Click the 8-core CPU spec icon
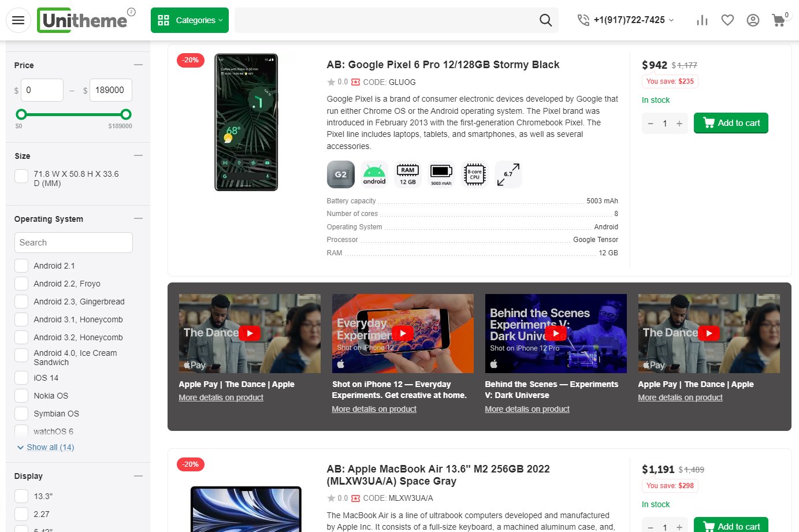This screenshot has width=799, height=532. coord(474,174)
